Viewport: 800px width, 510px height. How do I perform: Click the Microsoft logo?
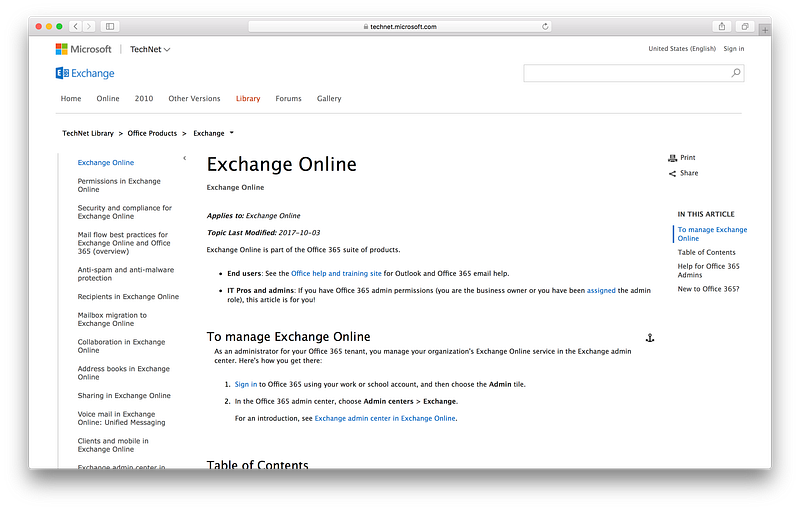tap(83, 49)
